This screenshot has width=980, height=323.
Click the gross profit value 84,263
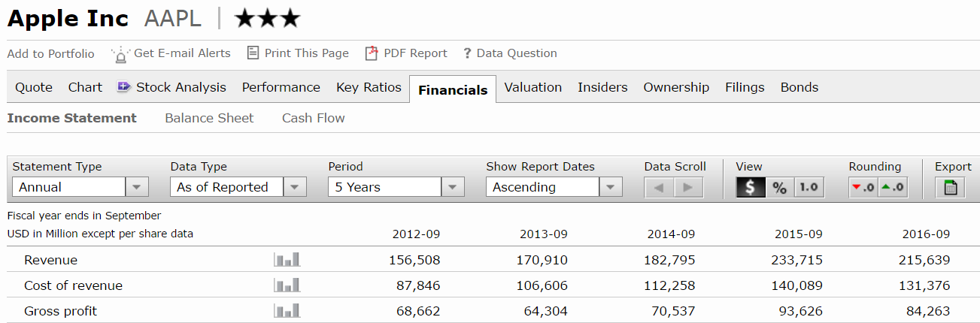(927, 311)
